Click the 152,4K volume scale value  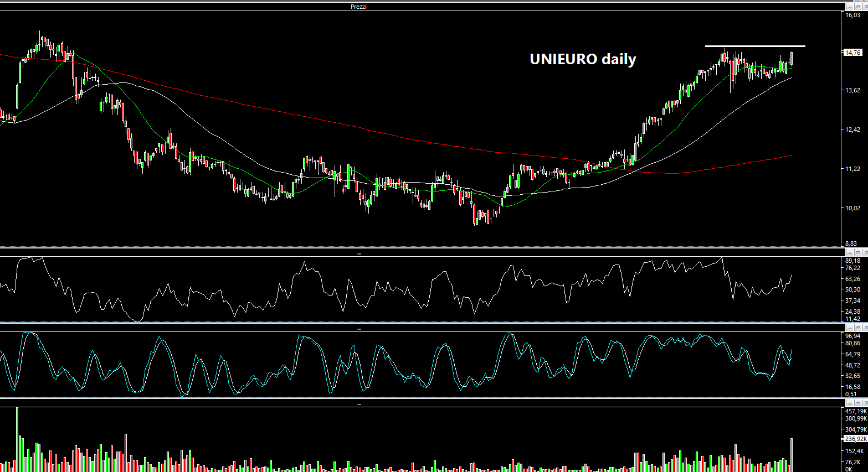(x=854, y=451)
